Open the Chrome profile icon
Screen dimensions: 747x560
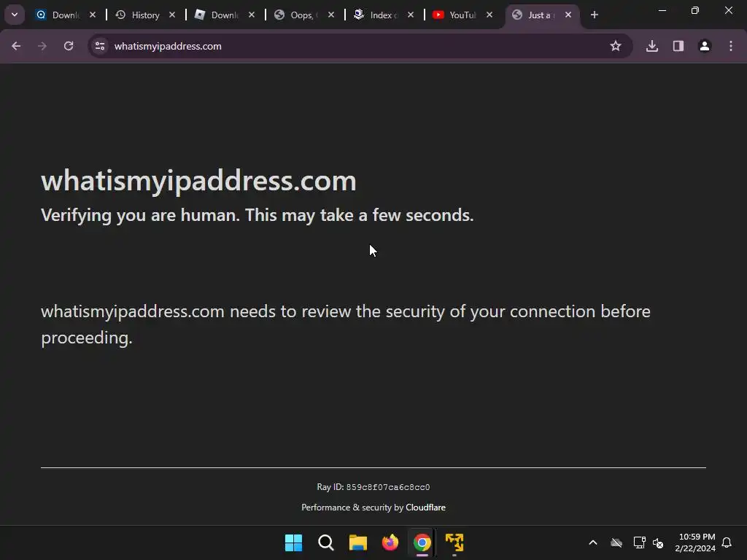tap(705, 46)
